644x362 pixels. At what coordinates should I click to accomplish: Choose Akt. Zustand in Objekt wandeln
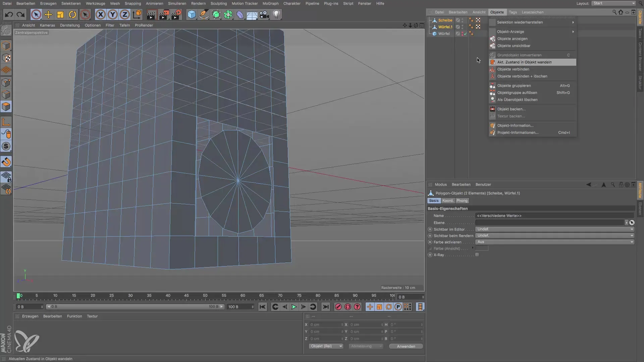coord(533,62)
